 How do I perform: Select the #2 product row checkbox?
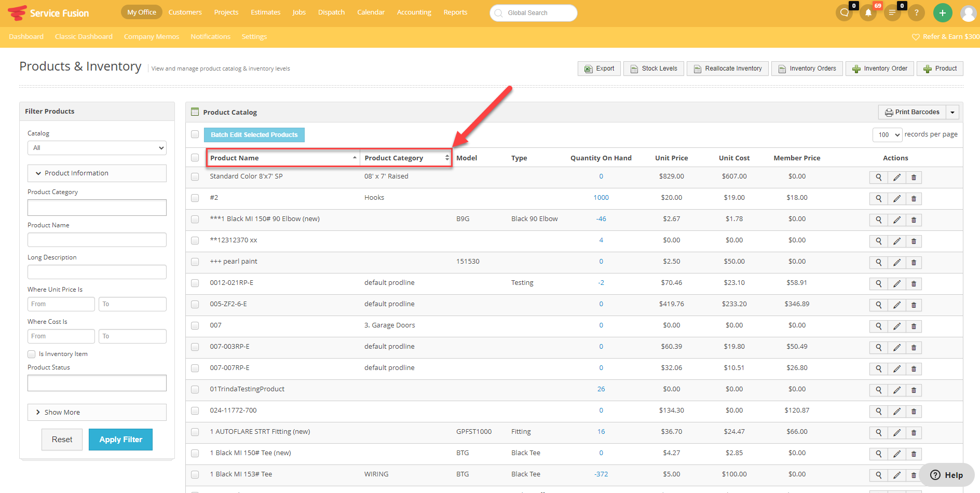195,198
